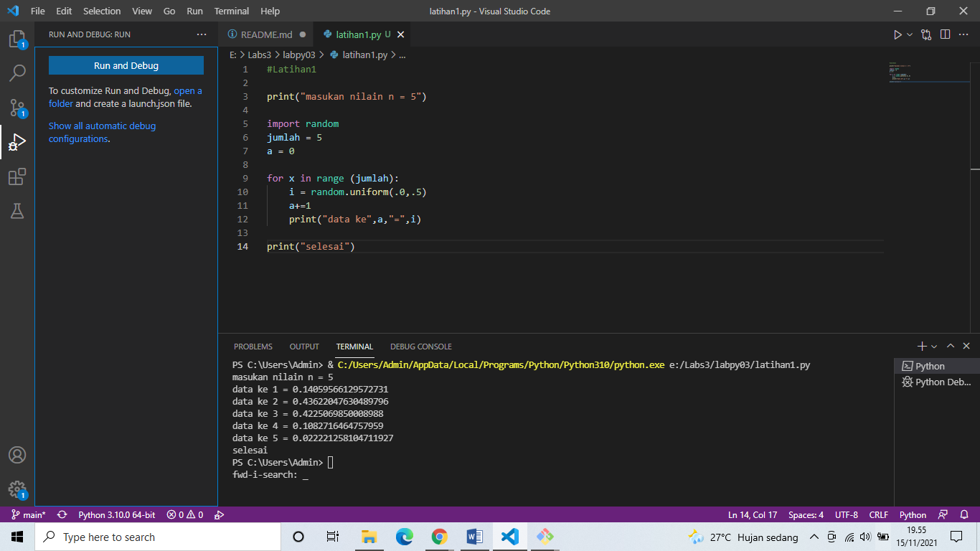Viewport: 980px width, 551px height.
Task: Open the Search view
Action: tap(18, 72)
